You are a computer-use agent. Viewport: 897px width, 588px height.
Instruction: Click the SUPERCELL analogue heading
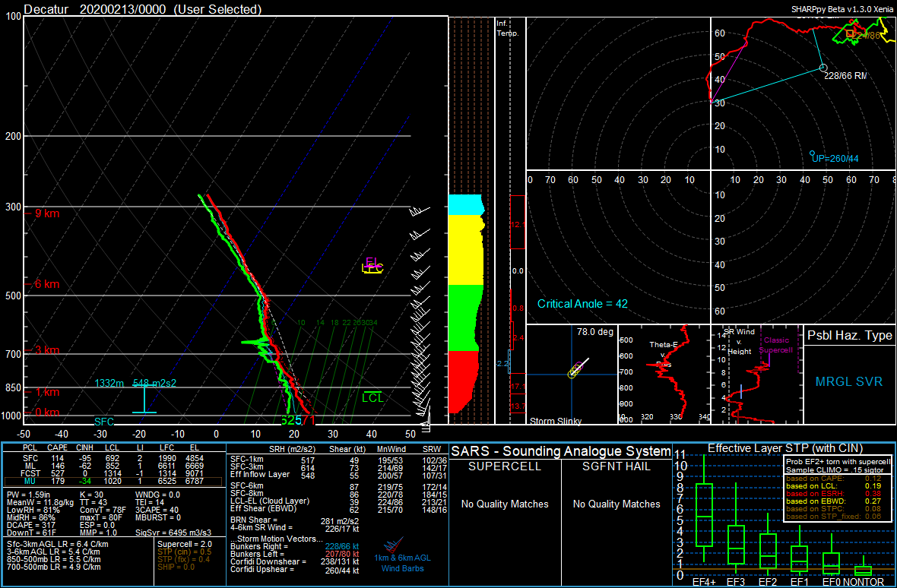[505, 466]
